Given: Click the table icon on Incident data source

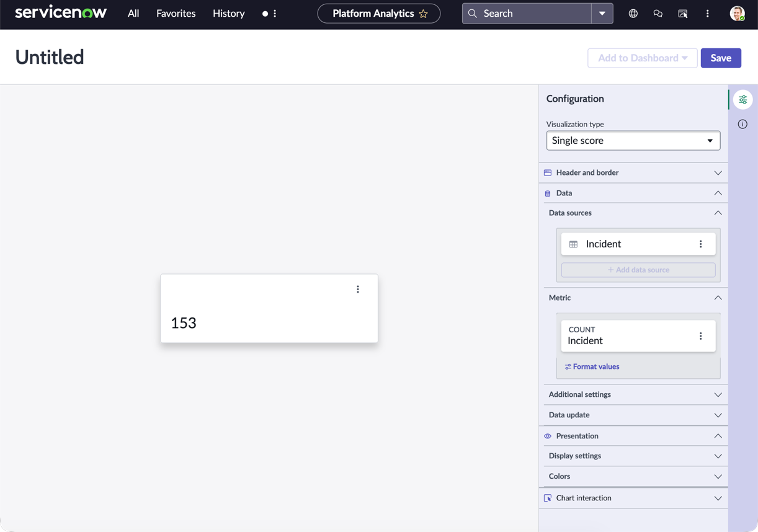Looking at the screenshot, I should [574, 244].
